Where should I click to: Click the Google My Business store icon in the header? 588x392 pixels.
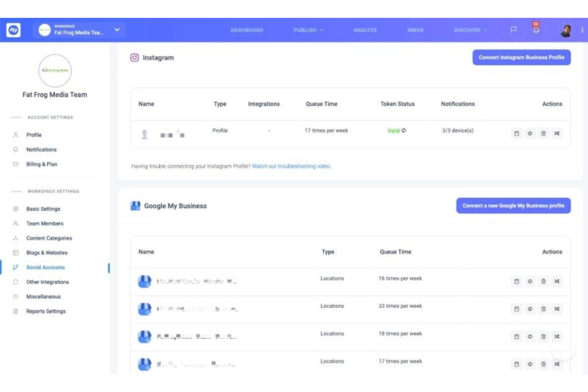point(135,206)
